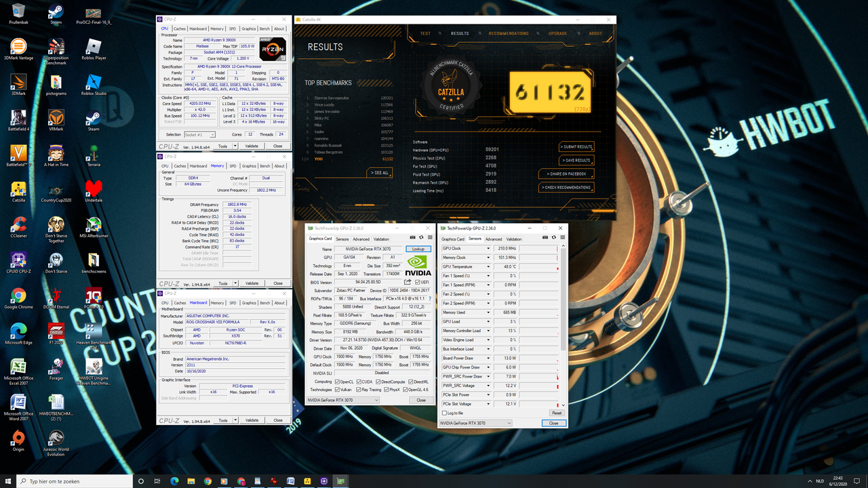Switch to Caches tab in CPU-Z CPU window

click(180, 28)
